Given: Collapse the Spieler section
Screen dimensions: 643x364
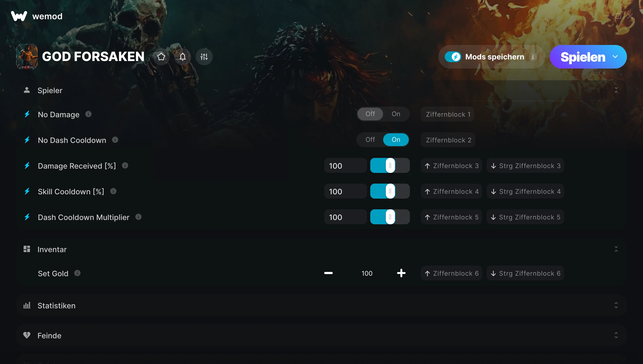Looking at the screenshot, I should tap(616, 90).
